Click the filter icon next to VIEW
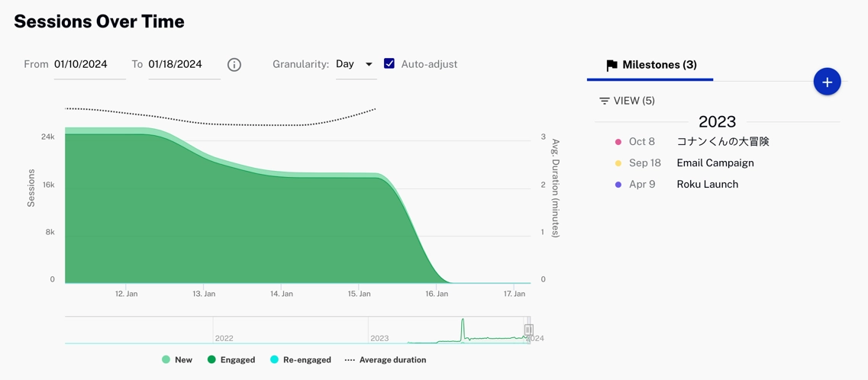The image size is (868, 380). click(604, 101)
